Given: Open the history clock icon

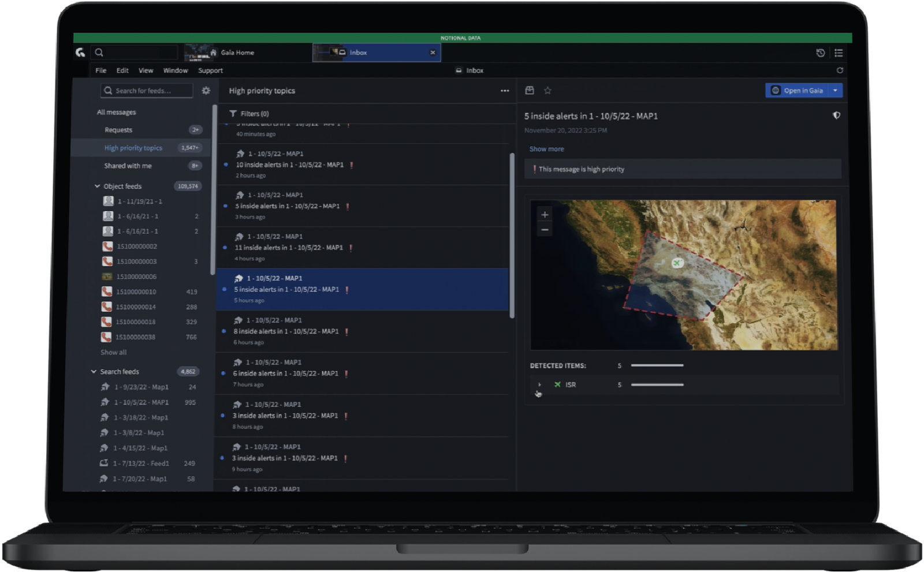Looking at the screenshot, I should click(x=821, y=53).
